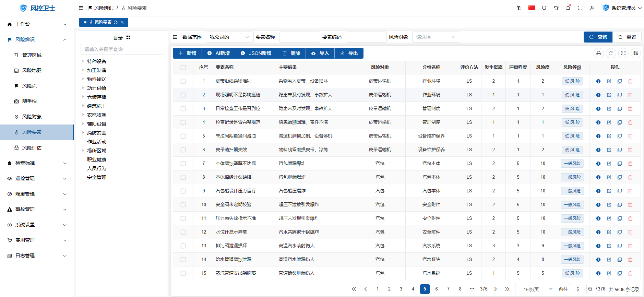The height and width of the screenshot is (297, 644).
Task: Open 随手拍 menu item
Action: [x=29, y=102]
